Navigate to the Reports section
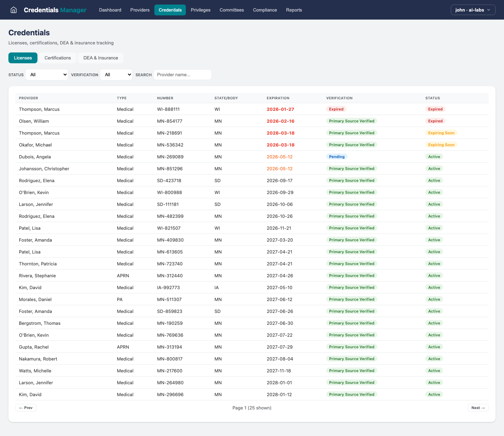 point(294,10)
